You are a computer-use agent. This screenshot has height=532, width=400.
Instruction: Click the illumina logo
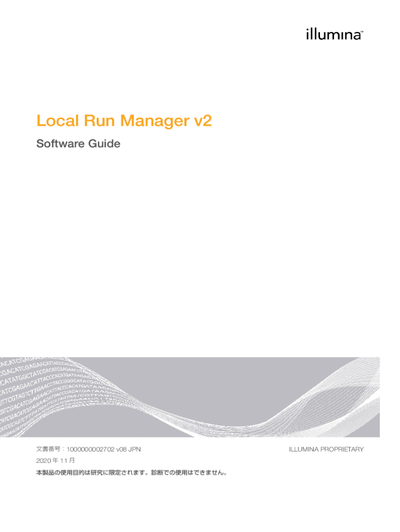pos(332,35)
